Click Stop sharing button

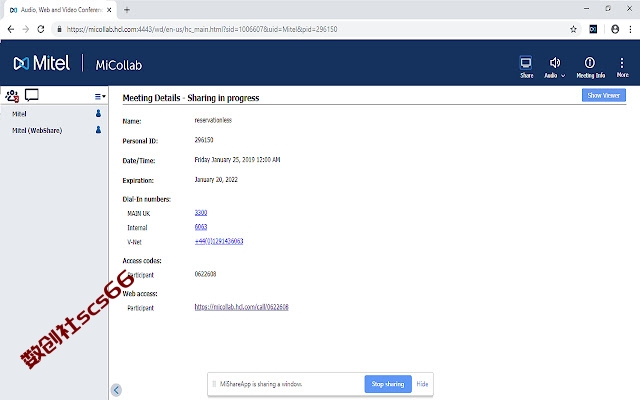[x=388, y=384]
